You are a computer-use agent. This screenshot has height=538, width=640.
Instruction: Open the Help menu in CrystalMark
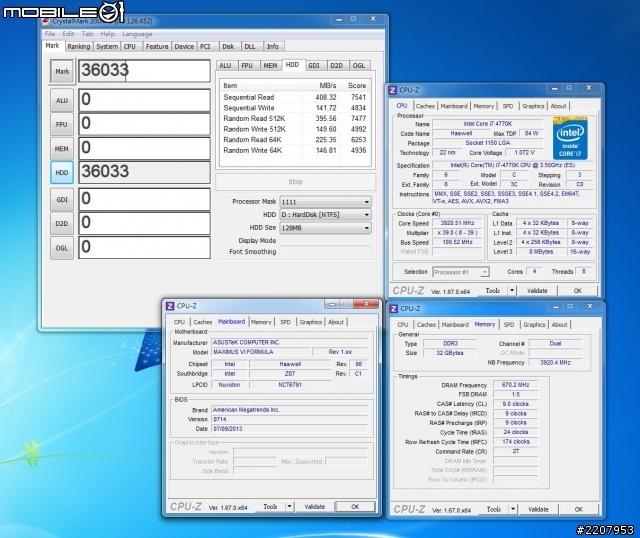pos(107,34)
